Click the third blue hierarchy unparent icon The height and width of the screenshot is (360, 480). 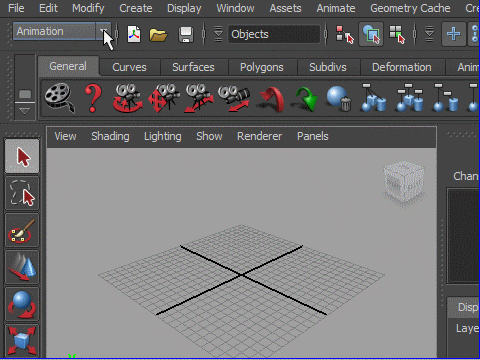coord(446,98)
